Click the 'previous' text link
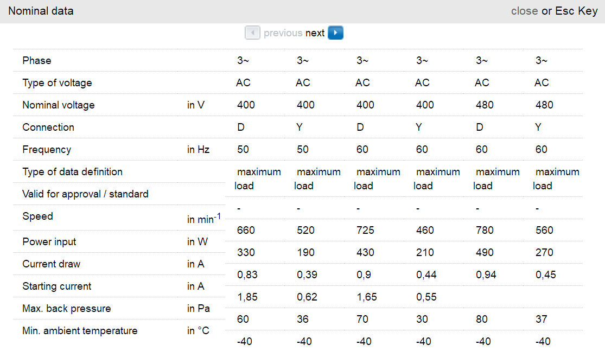605x364 pixels. pos(283,33)
